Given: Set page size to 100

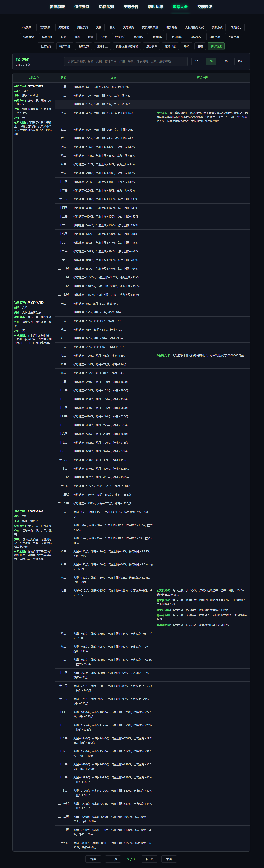Looking at the screenshot, I should click(225, 61).
